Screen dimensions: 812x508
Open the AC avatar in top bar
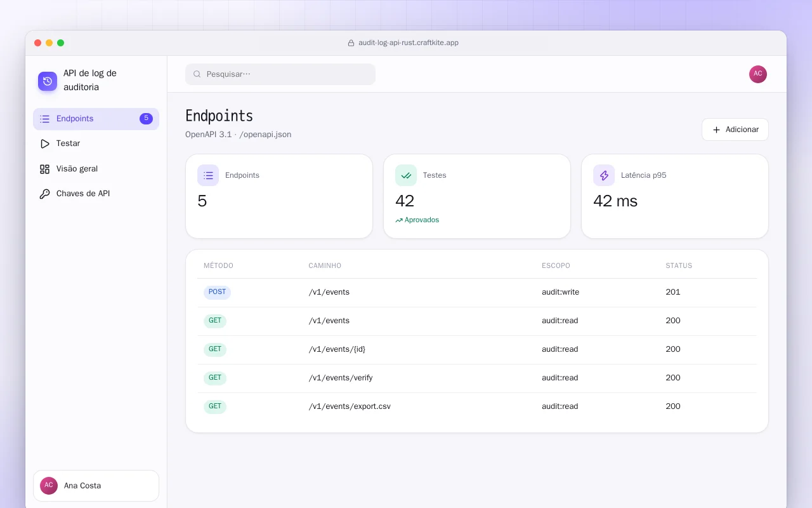(758, 74)
